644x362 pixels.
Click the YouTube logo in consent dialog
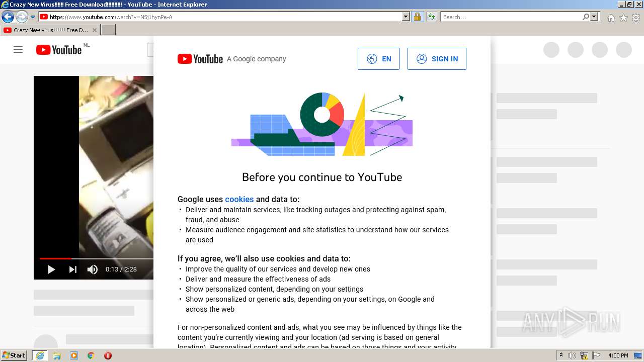(x=200, y=59)
